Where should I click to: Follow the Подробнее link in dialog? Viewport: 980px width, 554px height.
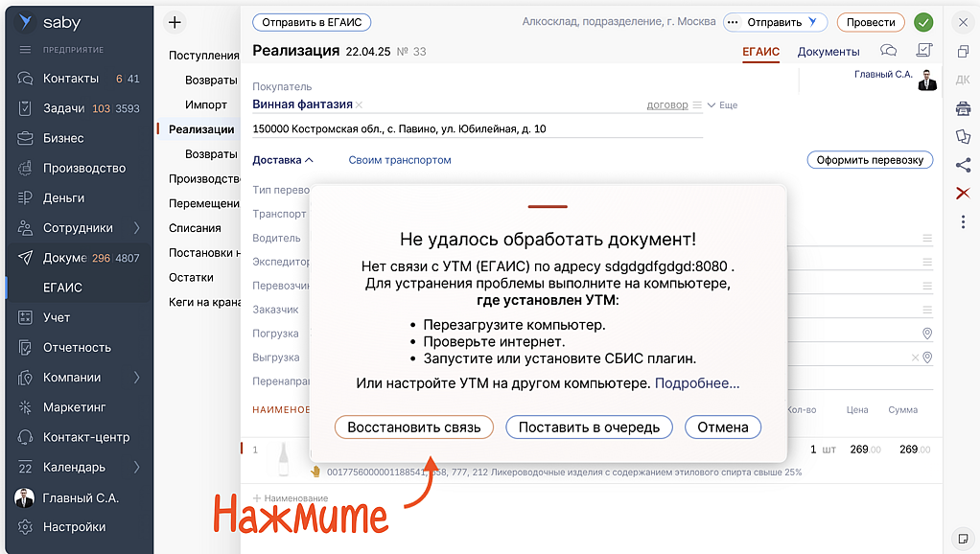pos(697,383)
